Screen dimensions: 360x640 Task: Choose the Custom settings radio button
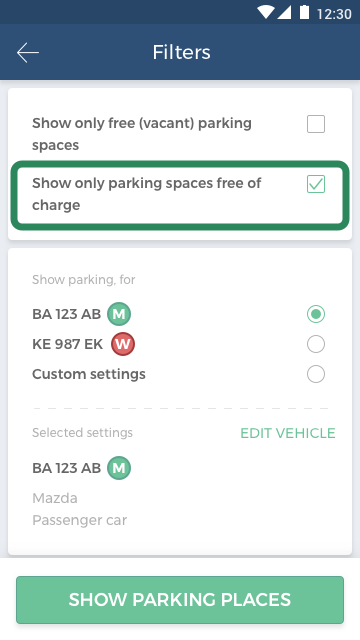316,374
